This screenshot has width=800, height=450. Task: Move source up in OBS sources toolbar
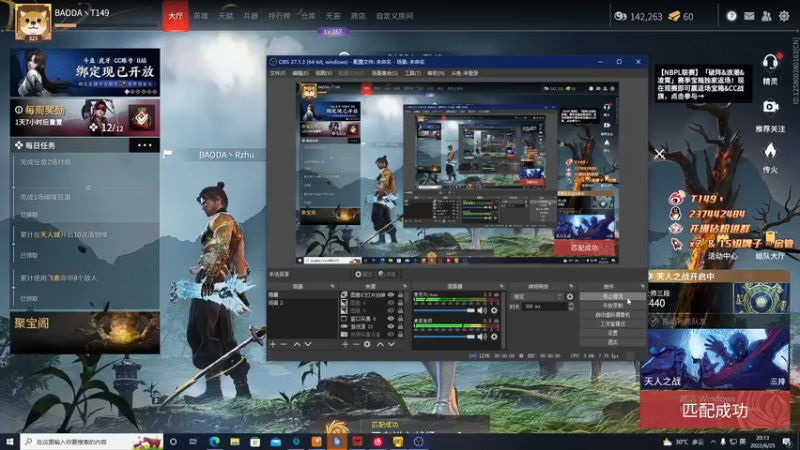380,344
